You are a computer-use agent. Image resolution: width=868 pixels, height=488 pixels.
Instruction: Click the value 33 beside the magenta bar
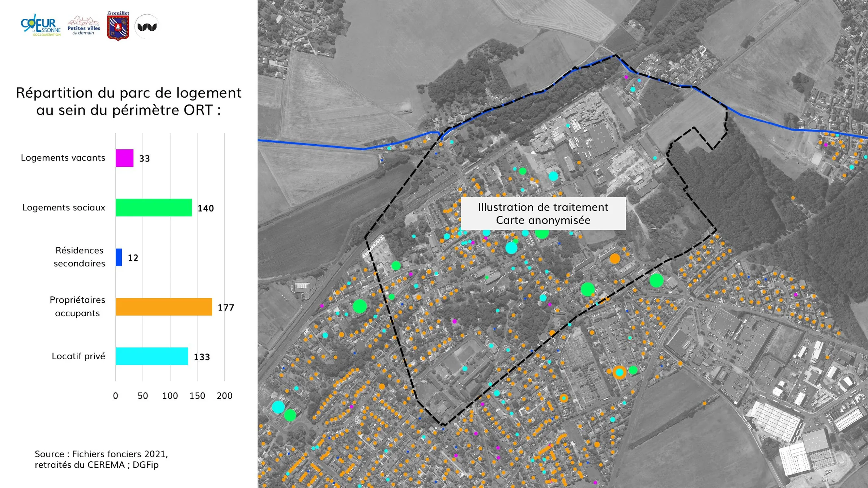(145, 159)
